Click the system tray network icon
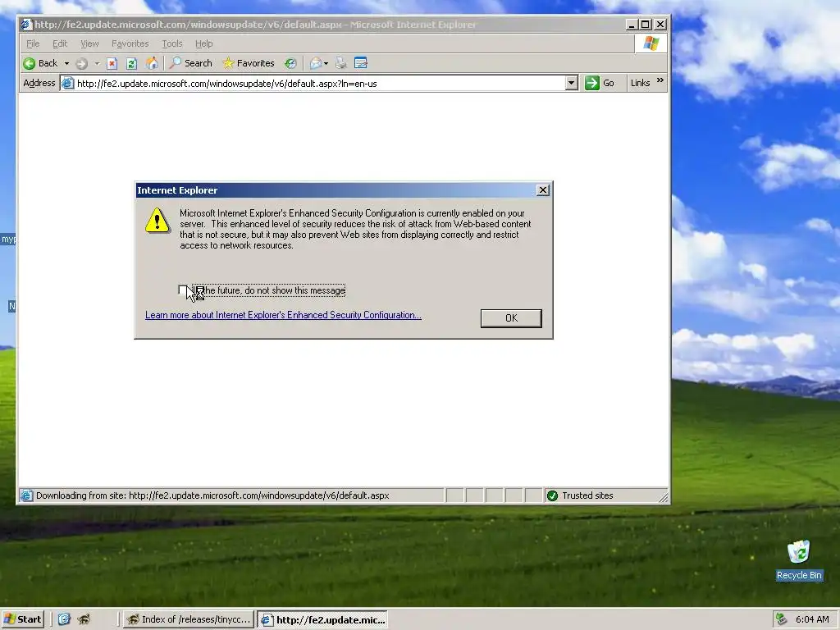Viewport: 840px width, 630px height. [x=782, y=620]
